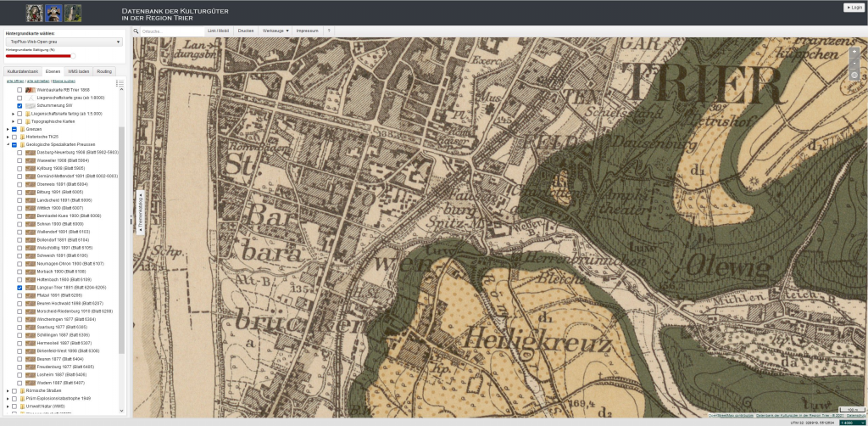The image size is (868, 426).
Task: Click Link / Mobil in the toolbar
Action: [218, 31]
